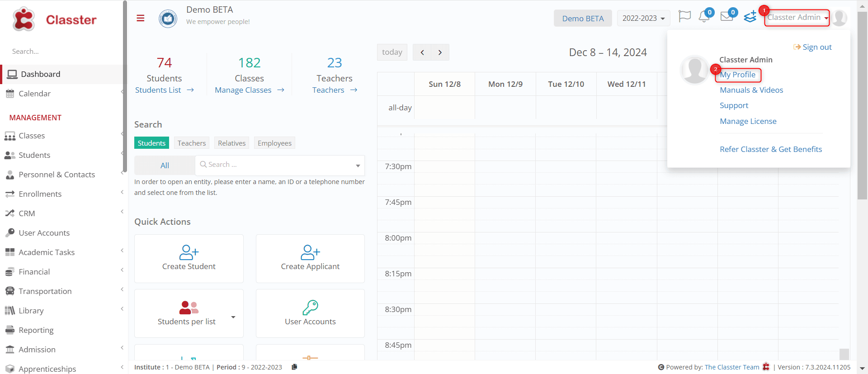Select the Relatives search tab
Screen dimensions: 868x374
pos(232,143)
